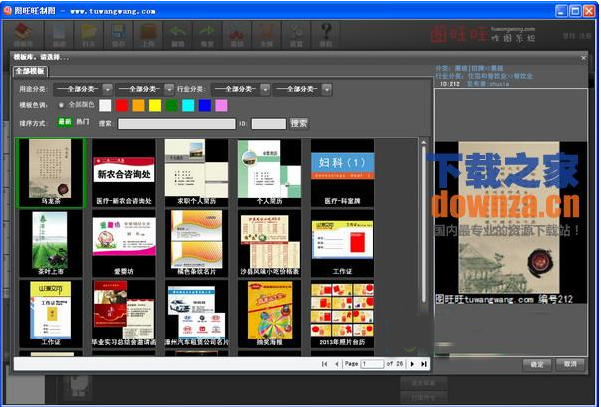The width and height of the screenshot is (601, 407).
Task: Filter templates by blue color swatch
Action: pyautogui.click(x=205, y=105)
